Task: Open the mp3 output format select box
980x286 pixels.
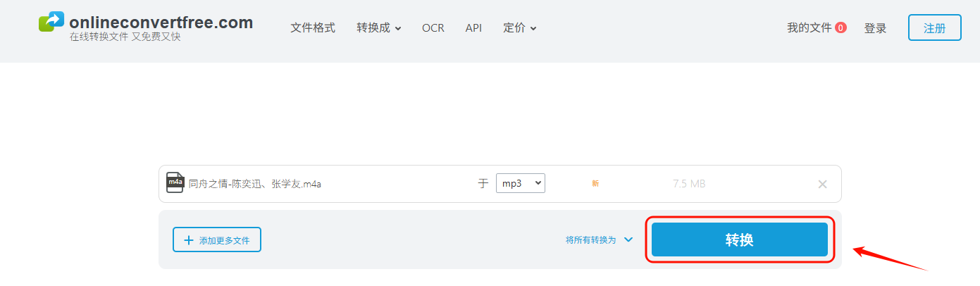Action: [521, 183]
